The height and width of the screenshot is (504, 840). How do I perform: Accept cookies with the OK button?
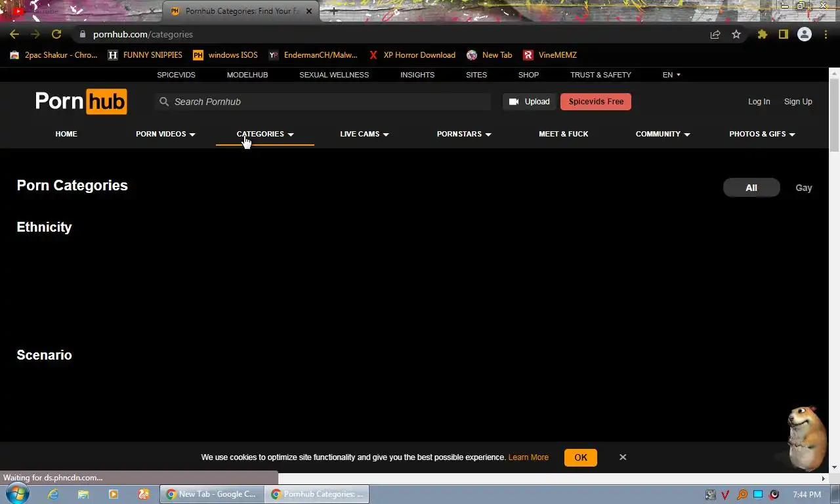[581, 457]
